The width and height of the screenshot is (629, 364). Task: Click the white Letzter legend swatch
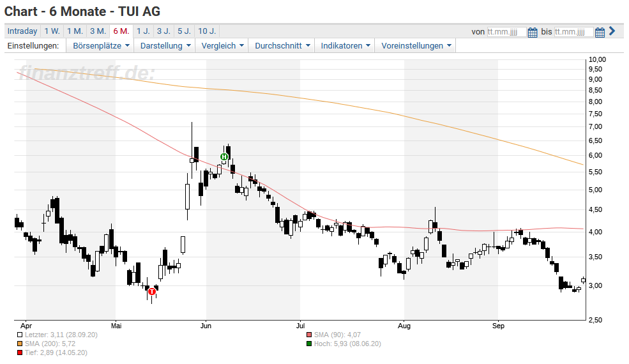[x=20, y=335]
